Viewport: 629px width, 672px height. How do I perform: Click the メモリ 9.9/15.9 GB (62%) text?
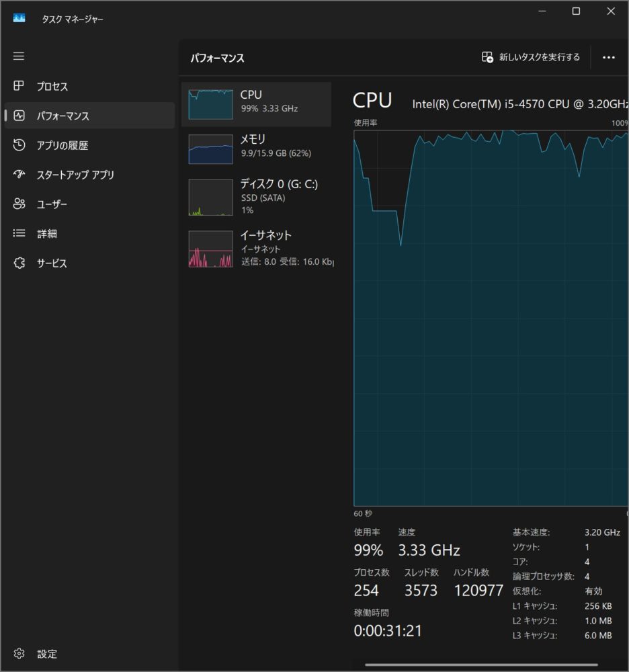(x=276, y=153)
